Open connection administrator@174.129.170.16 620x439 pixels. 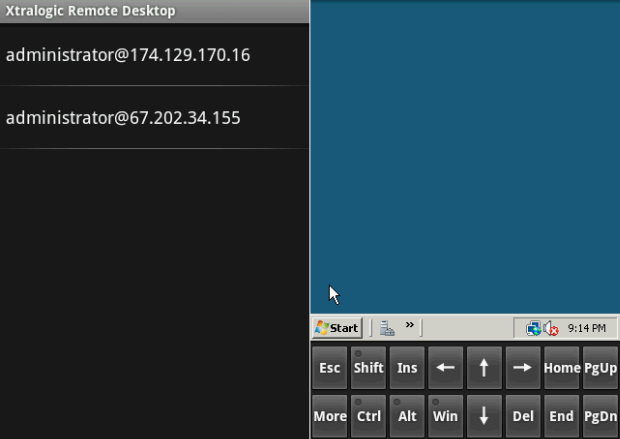coord(154,55)
